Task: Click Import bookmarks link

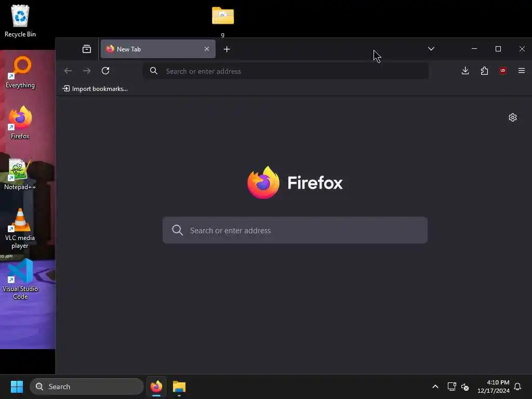Action: tap(95, 88)
